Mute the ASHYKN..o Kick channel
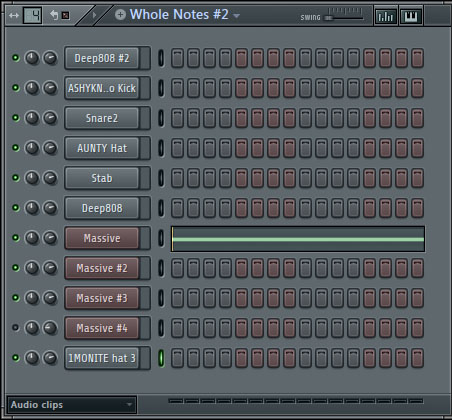452x420 pixels. [x=15, y=88]
